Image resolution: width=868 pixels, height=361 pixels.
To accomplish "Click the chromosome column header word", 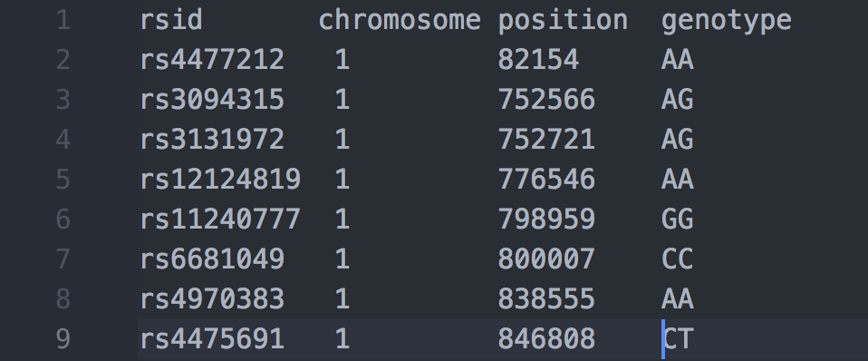I will (400, 21).
